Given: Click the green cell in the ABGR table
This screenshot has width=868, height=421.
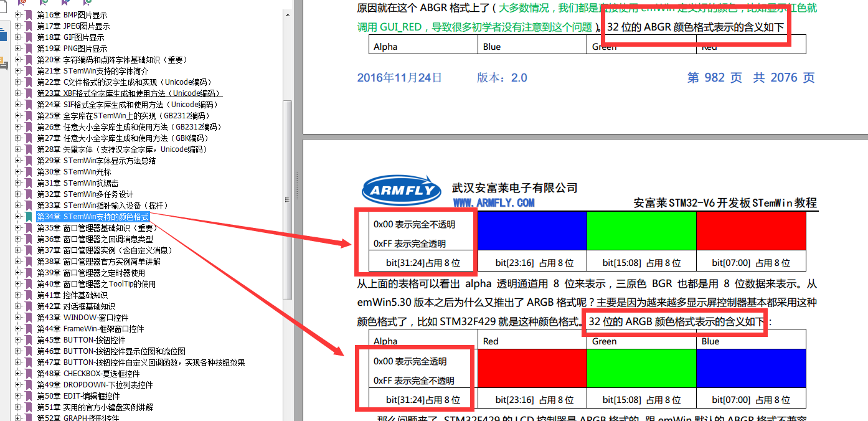Looking at the screenshot, I should [x=641, y=230].
